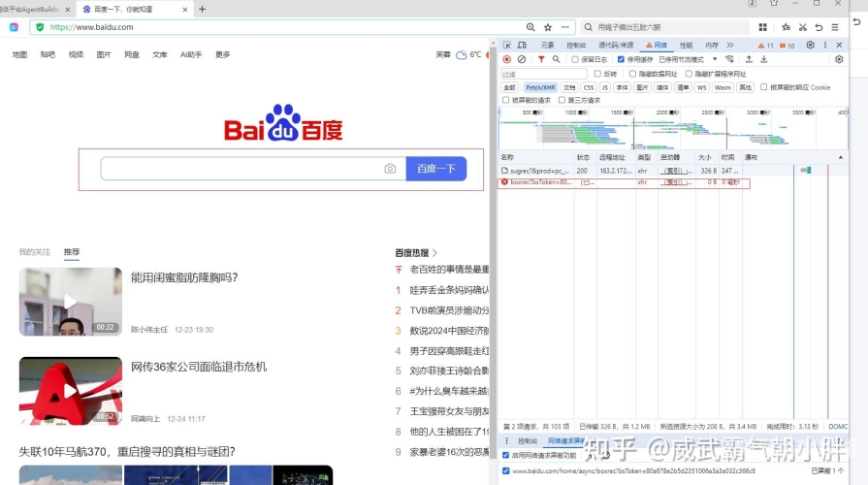Uncheck the 停用缓存 disable cache checkbox
868x485 pixels.
(x=621, y=59)
